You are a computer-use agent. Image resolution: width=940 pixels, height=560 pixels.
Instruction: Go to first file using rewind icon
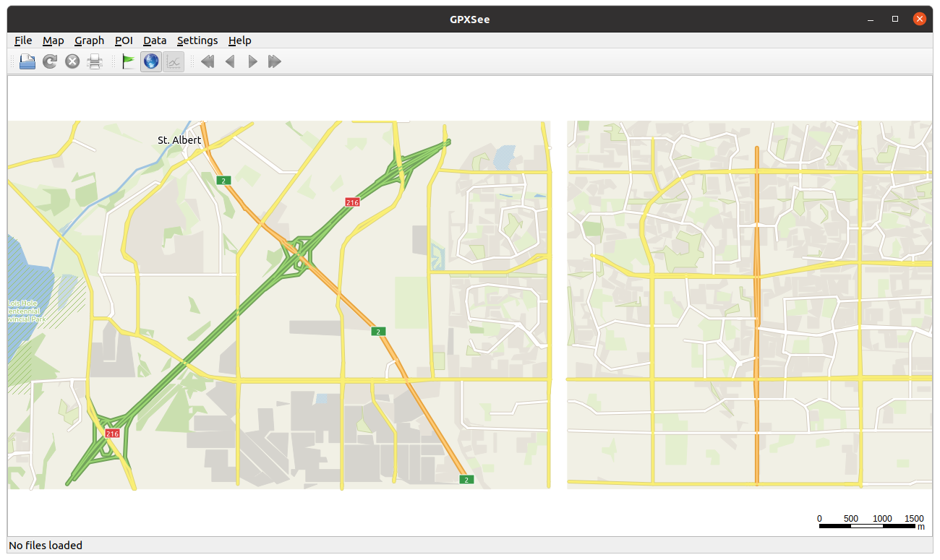click(x=208, y=61)
